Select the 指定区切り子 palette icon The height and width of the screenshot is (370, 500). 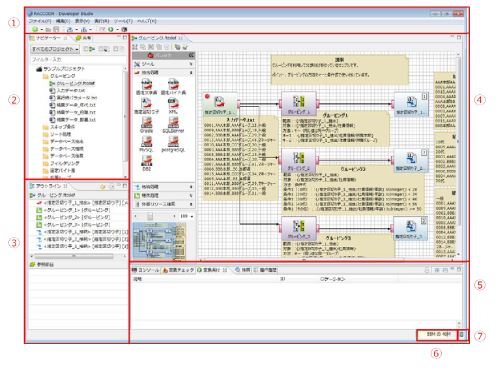146,106
